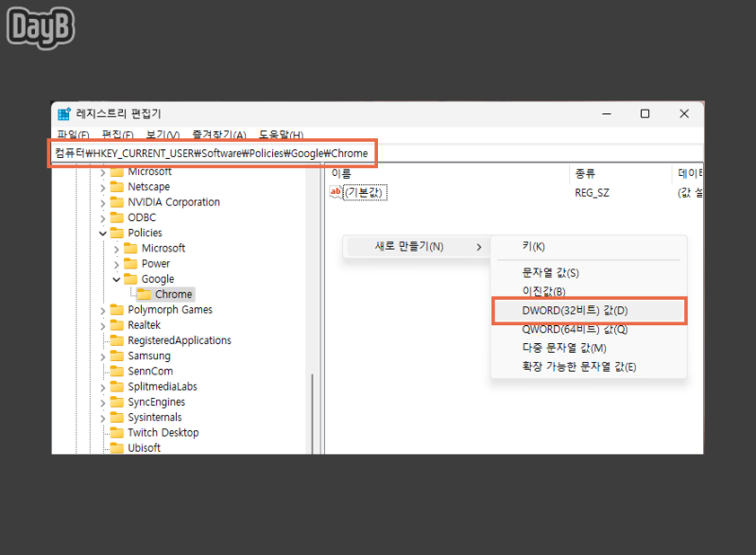Expand the Realtek tree node
The height and width of the screenshot is (555, 756).
(x=103, y=326)
